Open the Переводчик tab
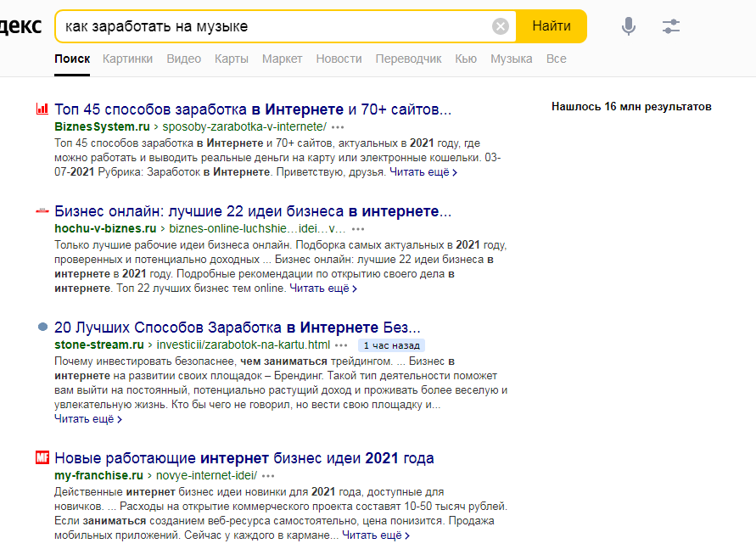756x549 pixels. 408,59
